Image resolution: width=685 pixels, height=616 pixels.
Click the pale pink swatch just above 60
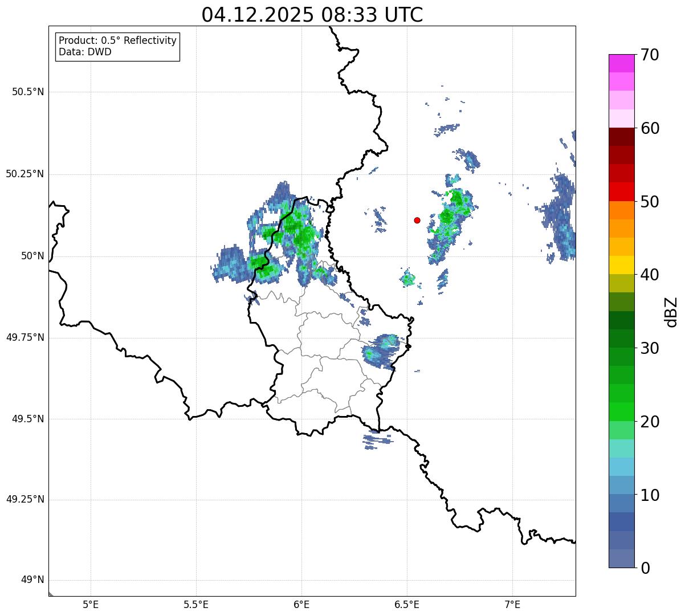pos(621,119)
